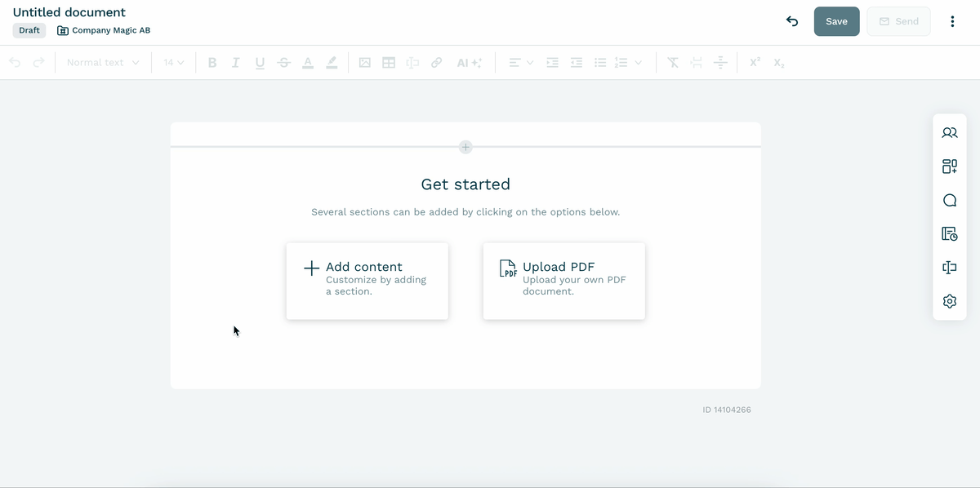Image resolution: width=980 pixels, height=488 pixels.
Task: Open the comments panel in the sidebar
Action: point(950,200)
